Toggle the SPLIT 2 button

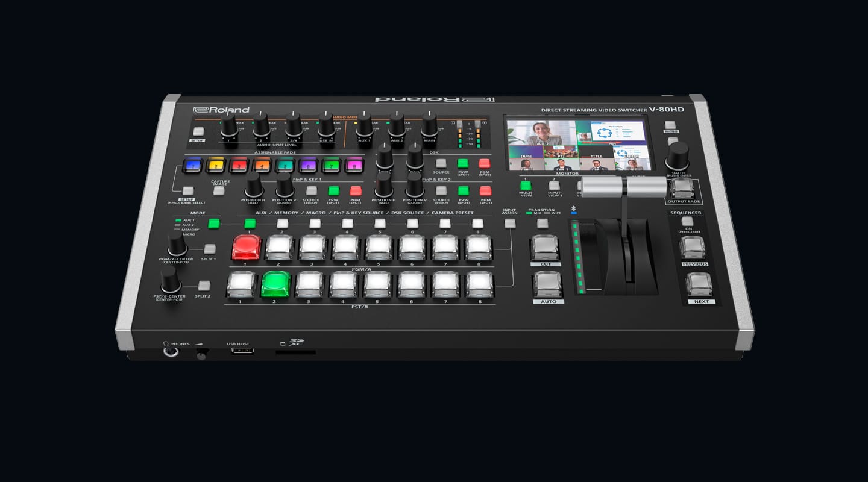tap(204, 286)
